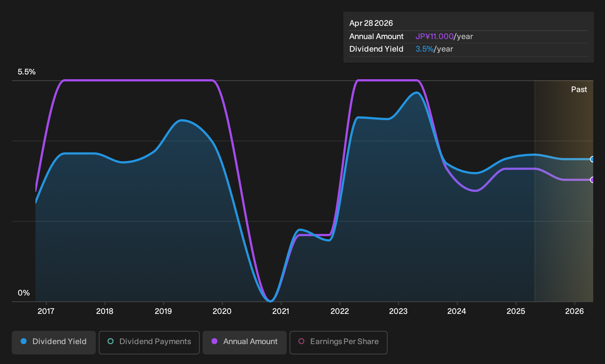The image size is (605, 364).
Task: Click the 2023 x-axis label
Action: (x=398, y=311)
